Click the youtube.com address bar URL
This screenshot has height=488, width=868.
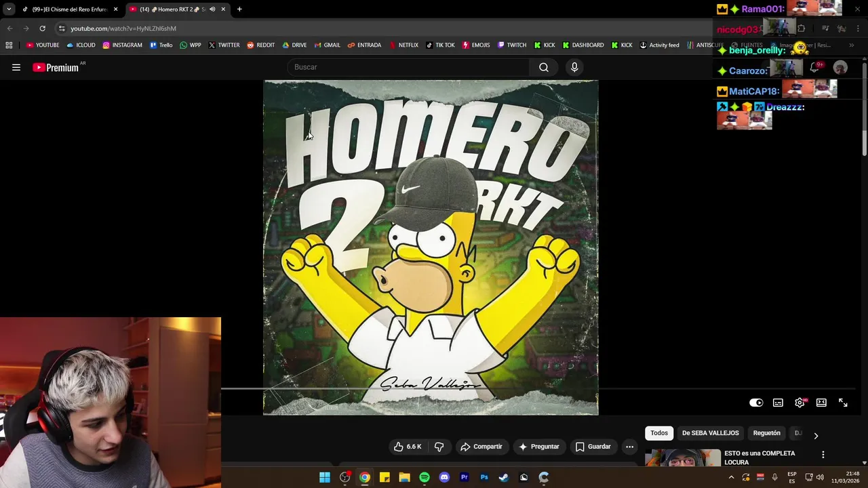point(123,28)
